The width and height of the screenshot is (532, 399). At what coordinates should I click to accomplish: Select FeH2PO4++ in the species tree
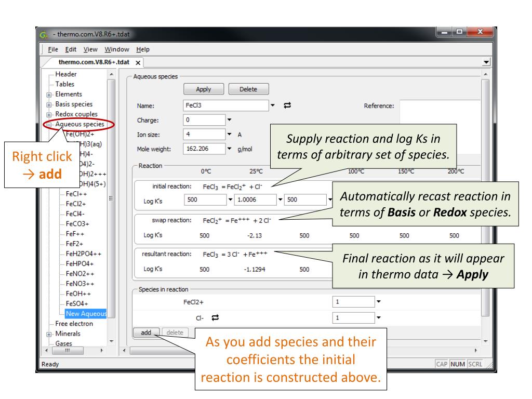(84, 254)
